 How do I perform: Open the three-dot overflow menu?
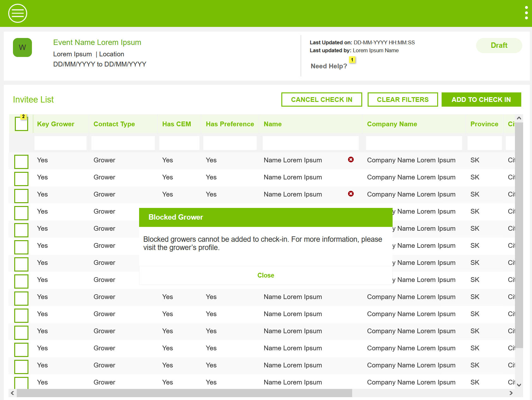[x=526, y=13]
